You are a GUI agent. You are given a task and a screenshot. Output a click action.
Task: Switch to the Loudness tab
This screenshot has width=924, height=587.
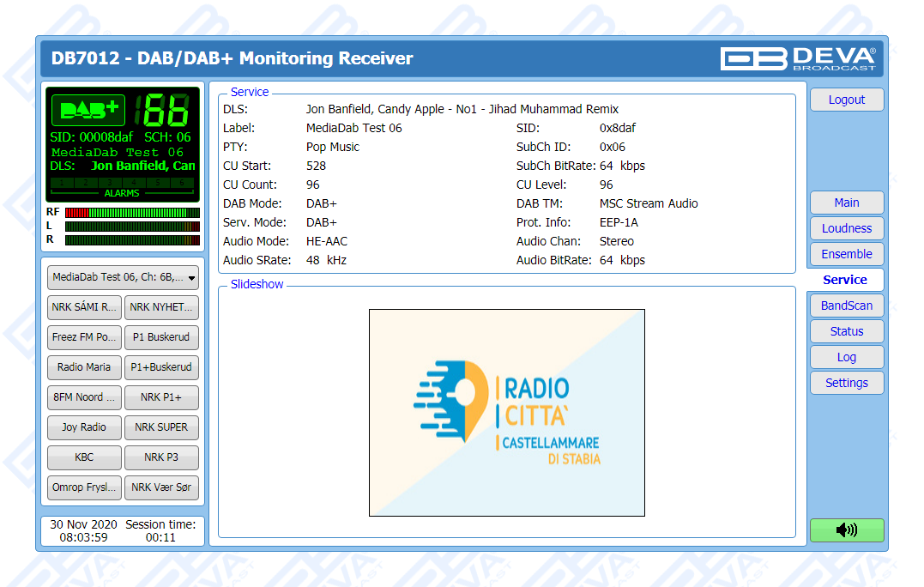tap(846, 228)
